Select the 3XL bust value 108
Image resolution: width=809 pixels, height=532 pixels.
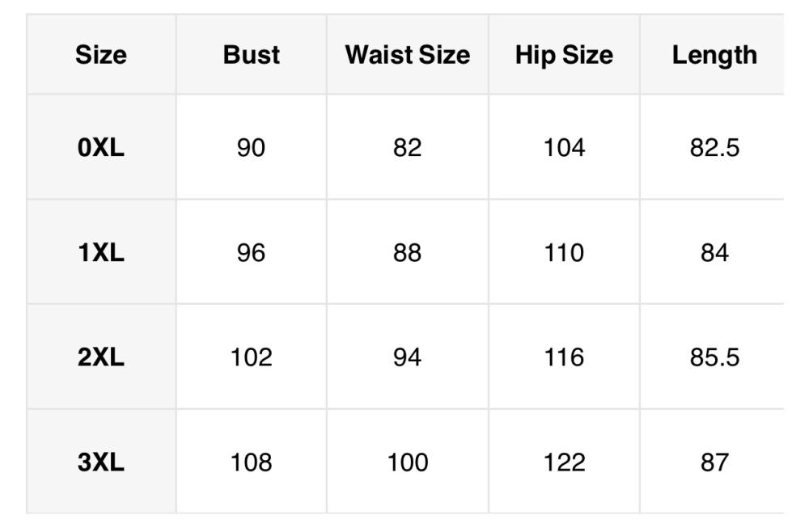click(x=252, y=462)
